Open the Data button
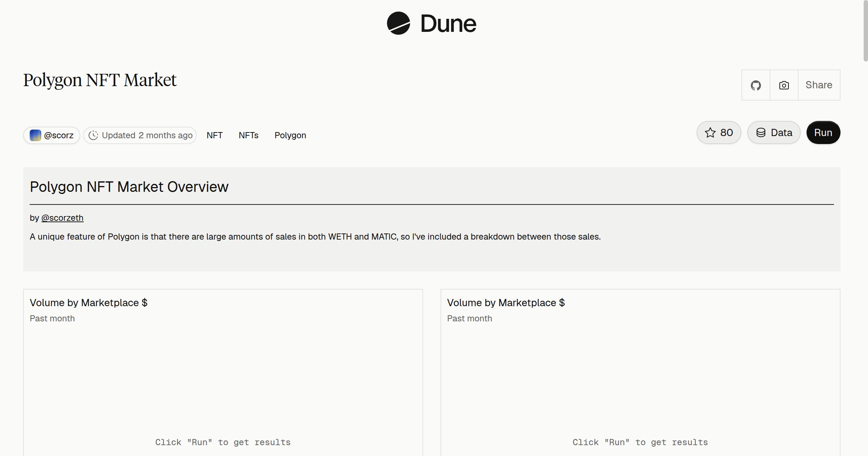Screen dimensions: 868x456 [x=774, y=132]
